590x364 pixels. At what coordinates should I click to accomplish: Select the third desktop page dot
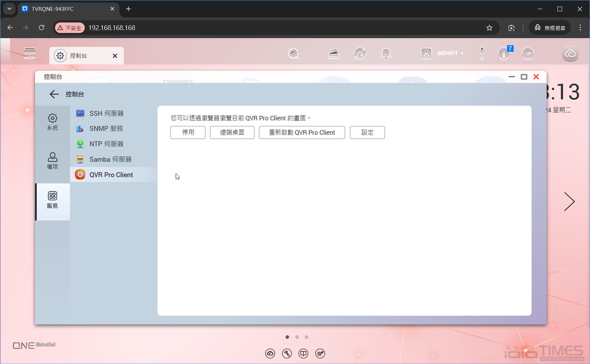click(307, 337)
